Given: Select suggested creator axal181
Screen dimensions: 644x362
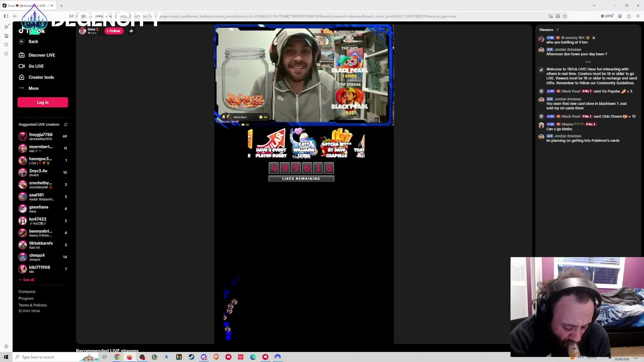Looking at the screenshot, I should (x=43, y=197).
